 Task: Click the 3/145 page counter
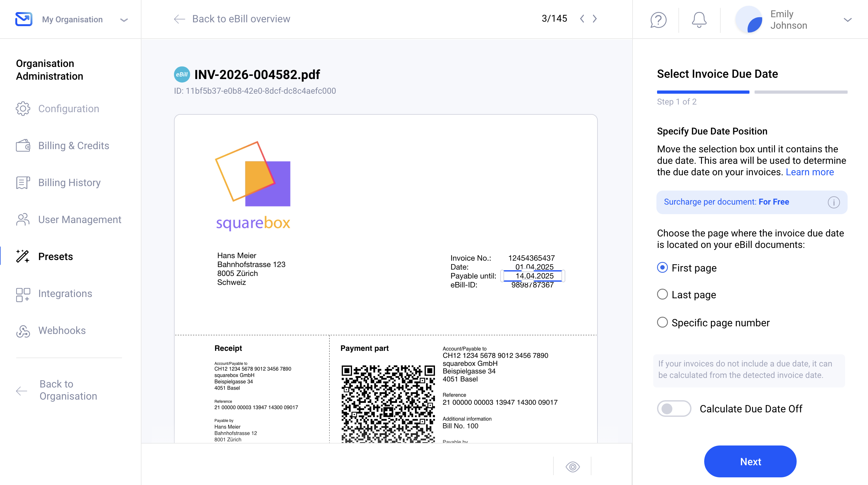tap(554, 18)
